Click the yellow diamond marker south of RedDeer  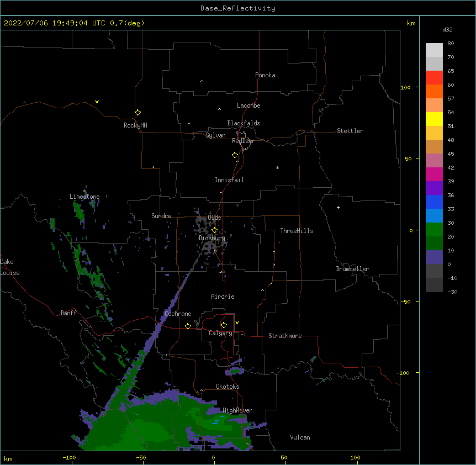(235, 155)
